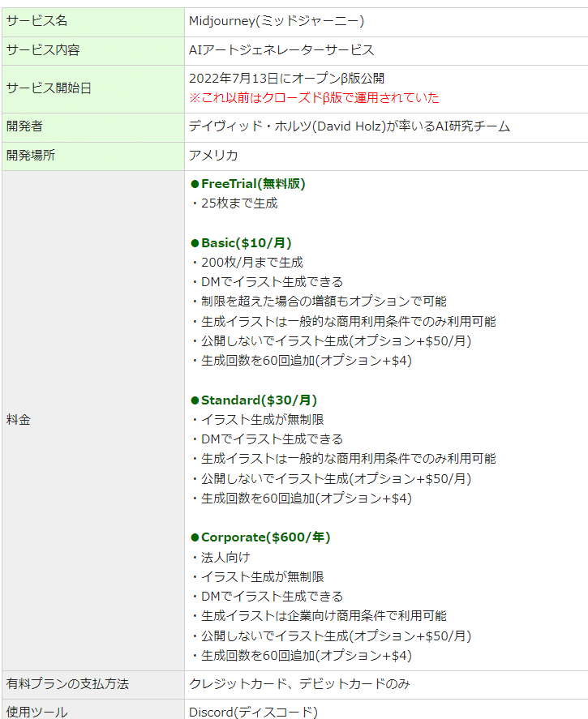Click the '使用ツール' header cell
The height and width of the screenshot is (719, 588).
93,709
